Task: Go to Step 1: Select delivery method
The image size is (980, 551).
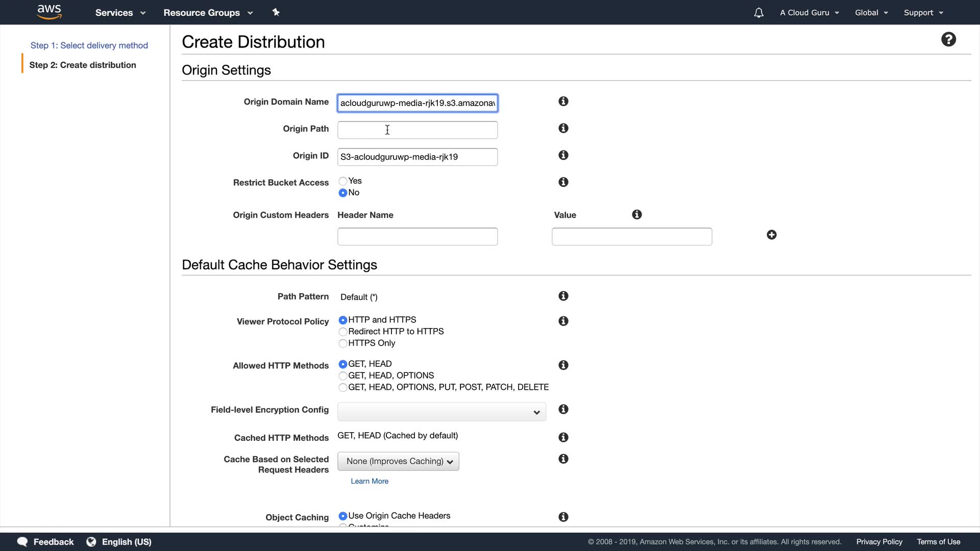Action: coord(89,45)
